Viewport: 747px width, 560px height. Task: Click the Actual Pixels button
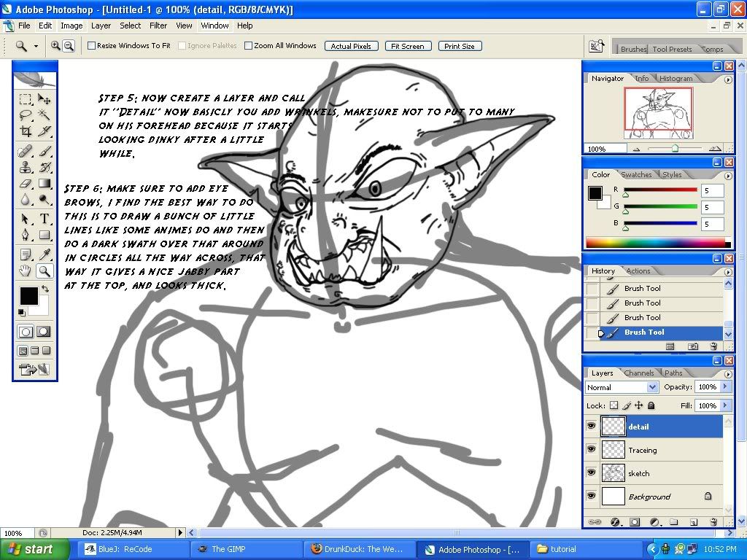(x=351, y=46)
